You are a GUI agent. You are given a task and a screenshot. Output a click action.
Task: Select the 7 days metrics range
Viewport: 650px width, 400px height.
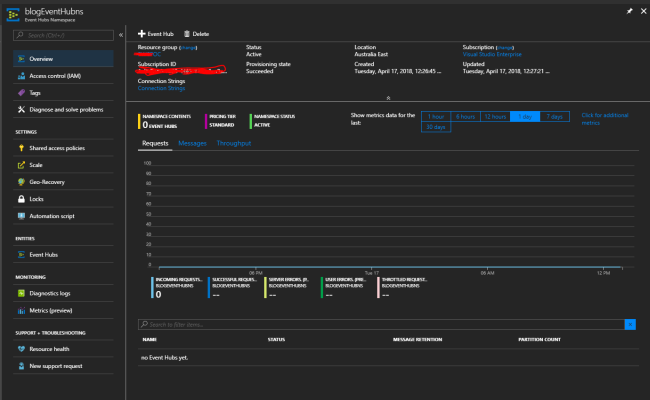click(554, 116)
